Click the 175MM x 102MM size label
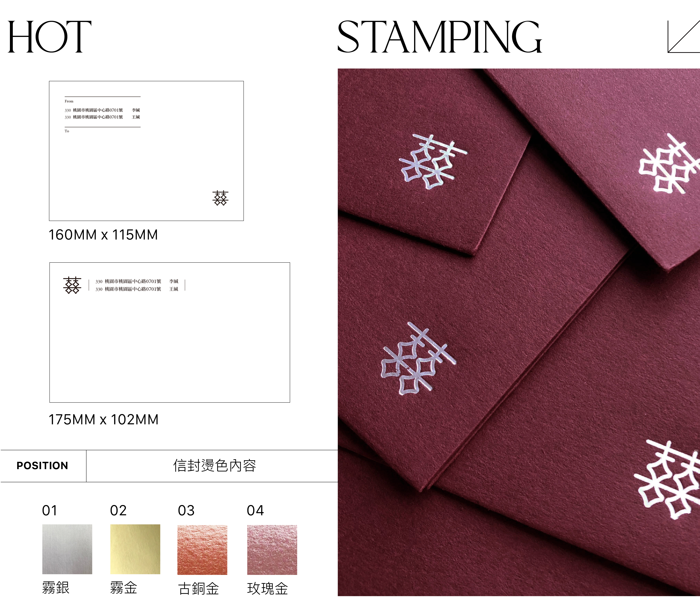The width and height of the screenshot is (700, 614). (103, 419)
